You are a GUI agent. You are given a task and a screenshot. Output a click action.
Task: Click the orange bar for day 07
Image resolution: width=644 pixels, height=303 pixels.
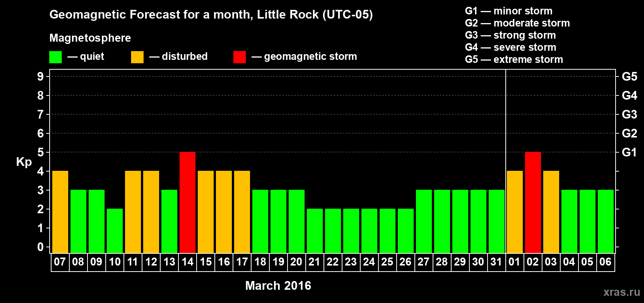(x=60, y=212)
